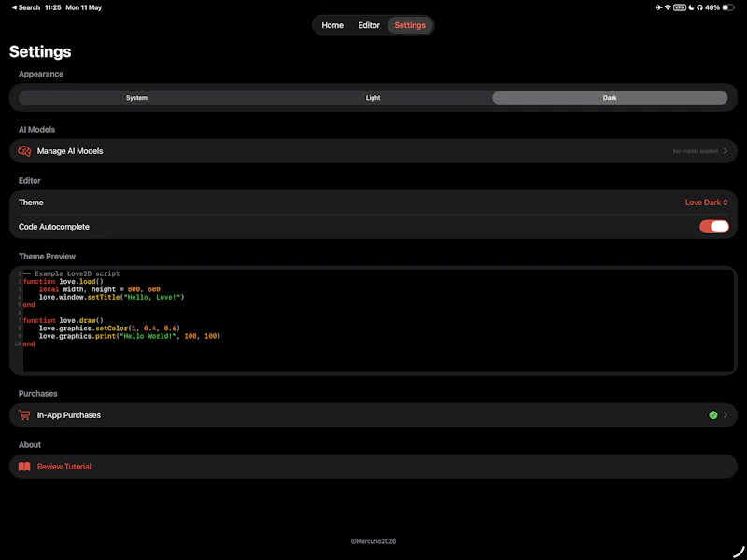Click the Theme label in the Editor section
Screen dimensions: 747x560
31,203
